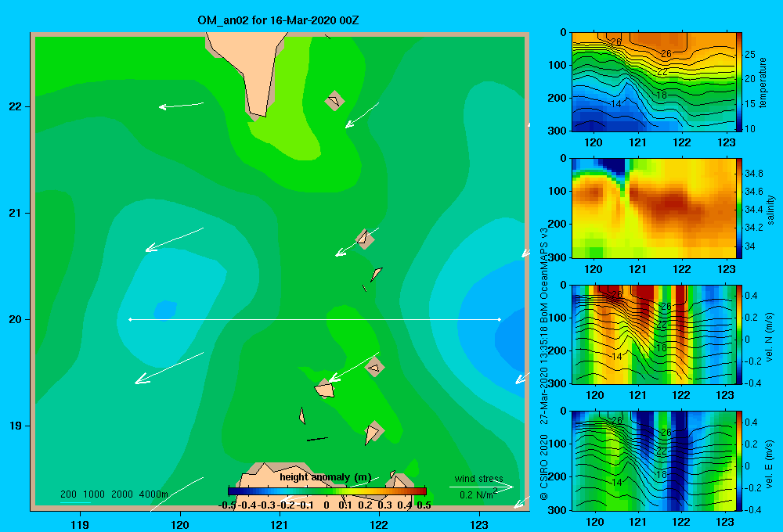Image resolution: width=783 pixels, height=532 pixels.
Task: Click the vertical 'temperature' axis label
Action: pyautogui.click(x=763, y=83)
